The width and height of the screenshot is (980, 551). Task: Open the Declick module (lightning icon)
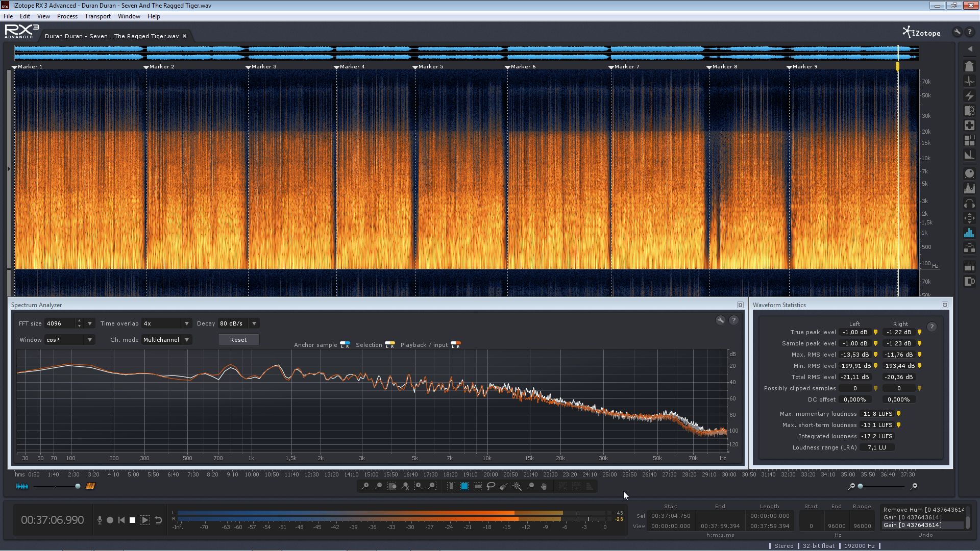tap(969, 96)
